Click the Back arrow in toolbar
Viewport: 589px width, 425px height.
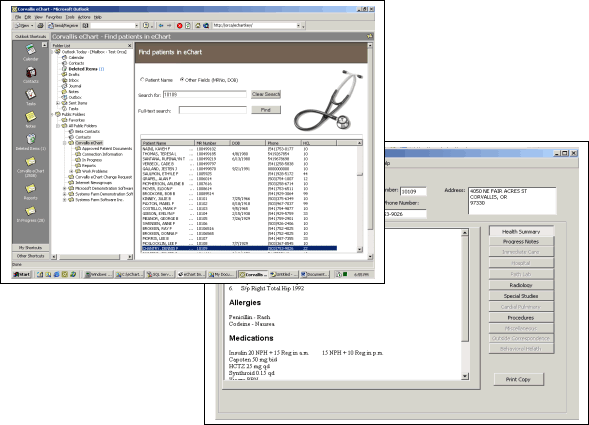pyautogui.click(x=161, y=26)
